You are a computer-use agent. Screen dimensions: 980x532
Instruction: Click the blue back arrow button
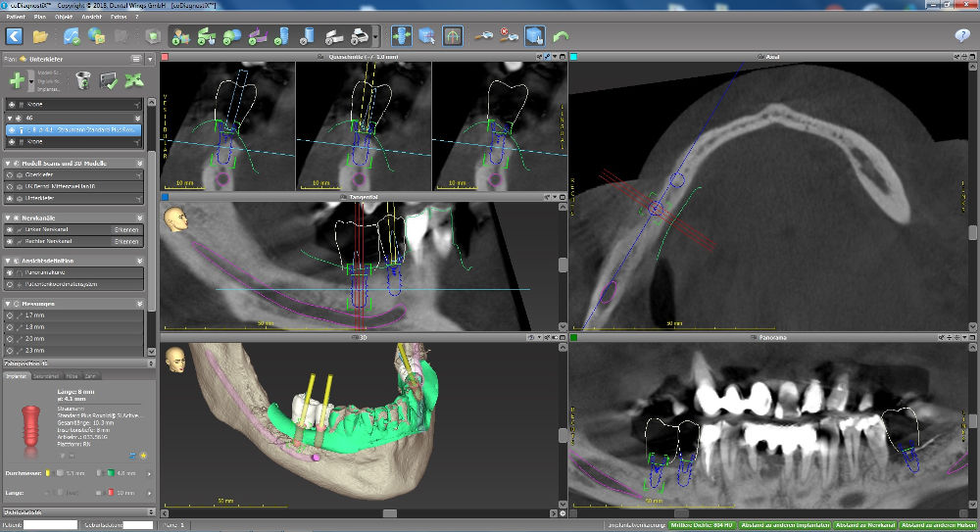[x=14, y=36]
